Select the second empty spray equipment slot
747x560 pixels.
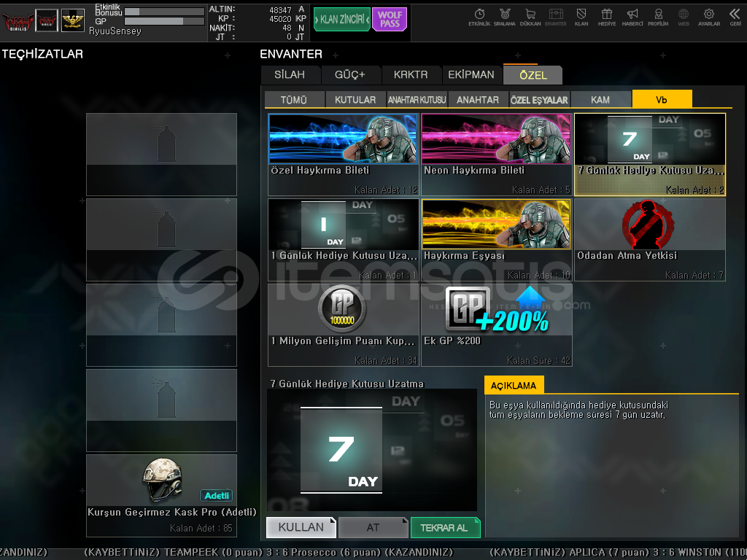[x=161, y=239]
